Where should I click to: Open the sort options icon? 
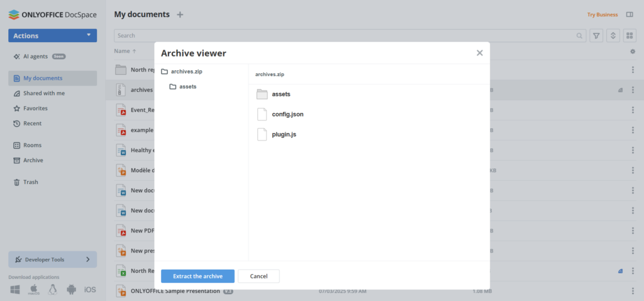click(x=613, y=36)
